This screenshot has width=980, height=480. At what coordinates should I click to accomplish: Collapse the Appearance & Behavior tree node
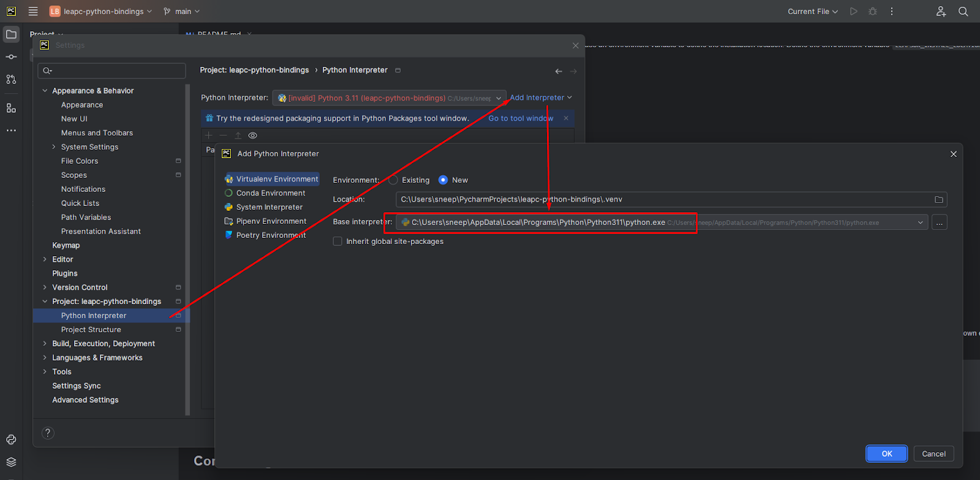pos(45,91)
